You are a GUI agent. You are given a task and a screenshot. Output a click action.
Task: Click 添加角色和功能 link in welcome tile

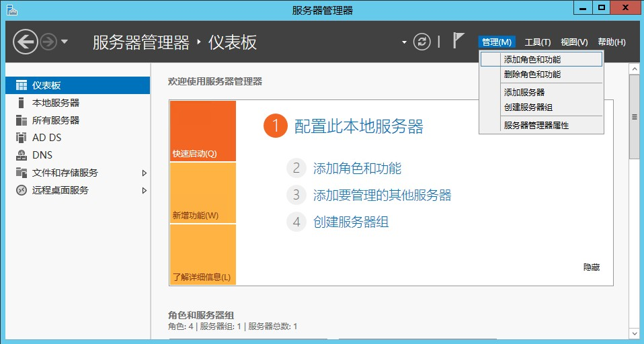pos(357,169)
